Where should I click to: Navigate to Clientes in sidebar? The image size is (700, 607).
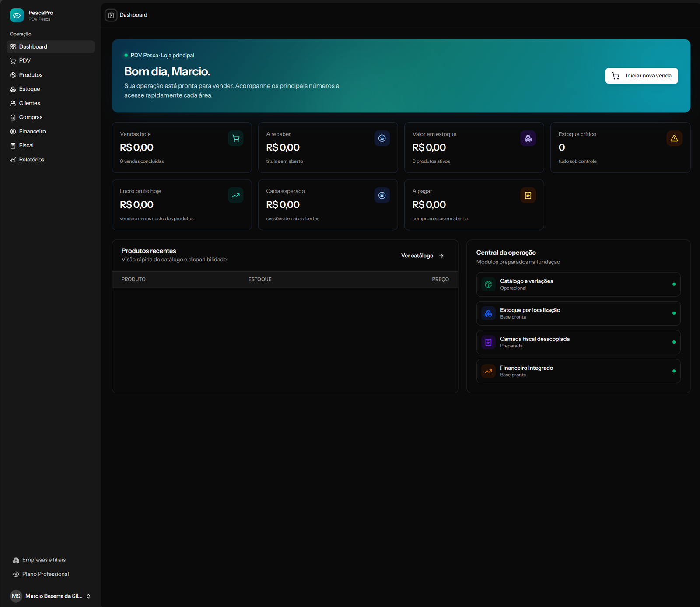click(50, 103)
